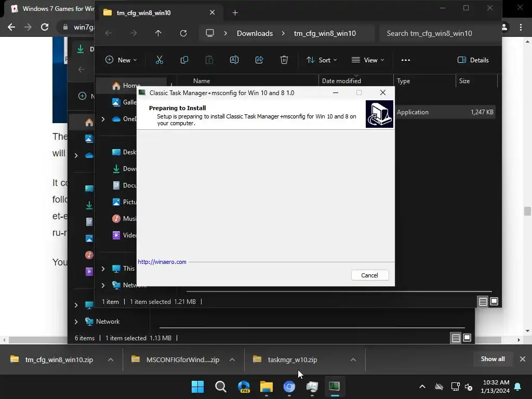Show hidden system tray icons
The image size is (532, 399).
click(422, 387)
